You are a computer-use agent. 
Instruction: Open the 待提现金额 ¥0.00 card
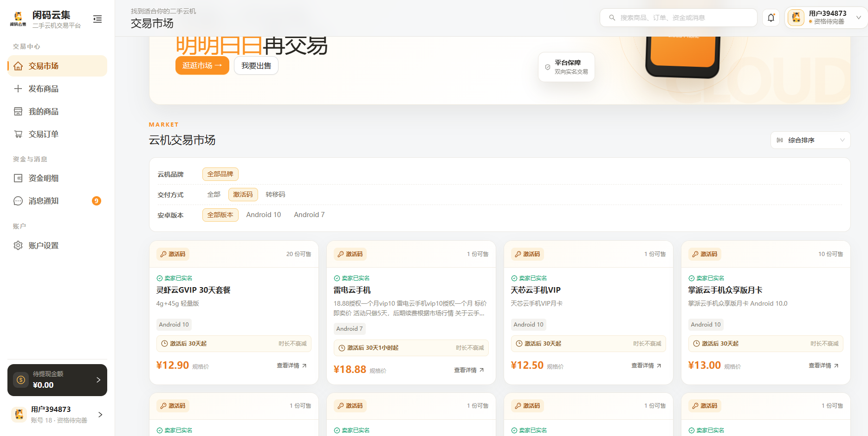point(57,380)
